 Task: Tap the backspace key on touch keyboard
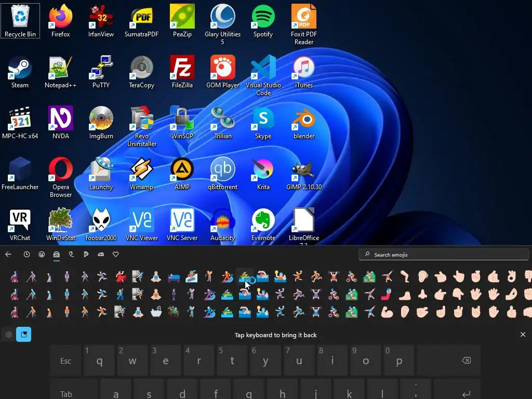[x=449, y=361]
